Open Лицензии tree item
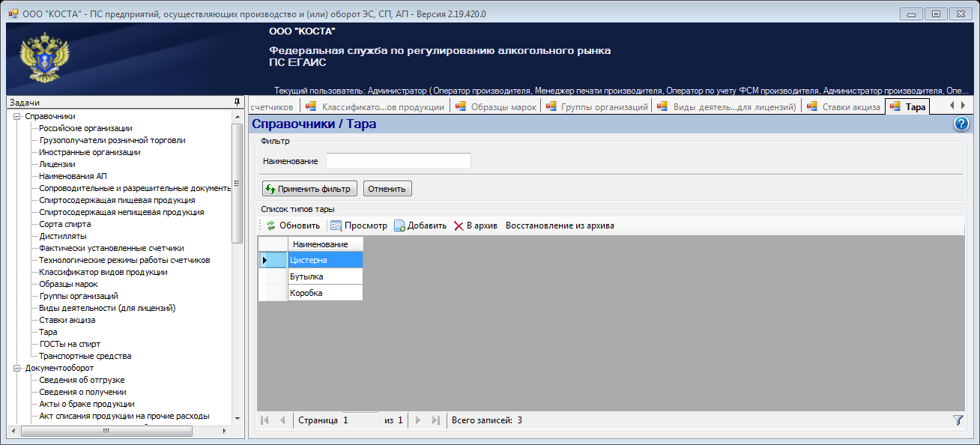Screen dimensions: 980x445 [x=57, y=164]
